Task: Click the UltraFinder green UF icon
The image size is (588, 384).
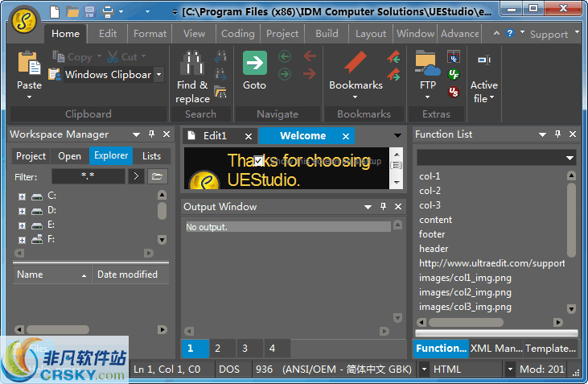Action: pos(454,74)
